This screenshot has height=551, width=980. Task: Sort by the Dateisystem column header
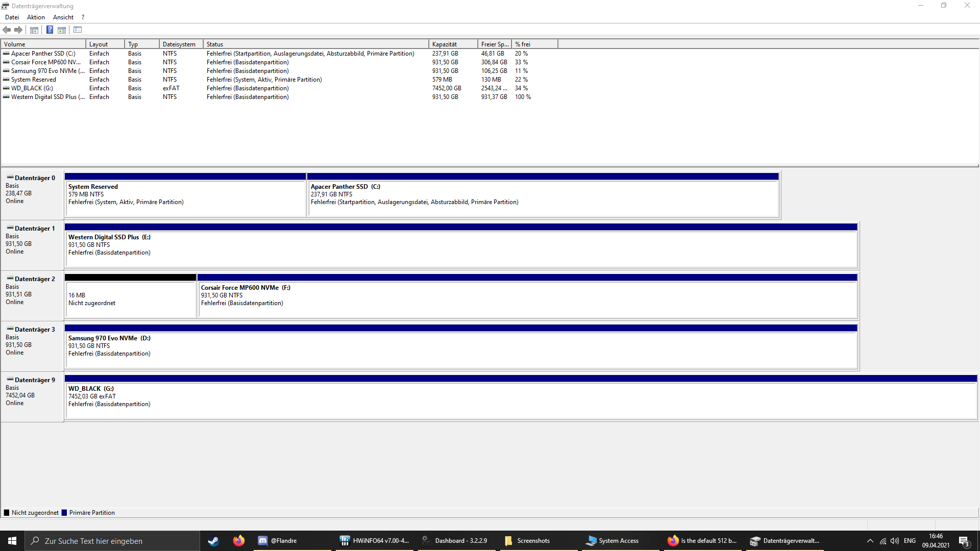[180, 44]
